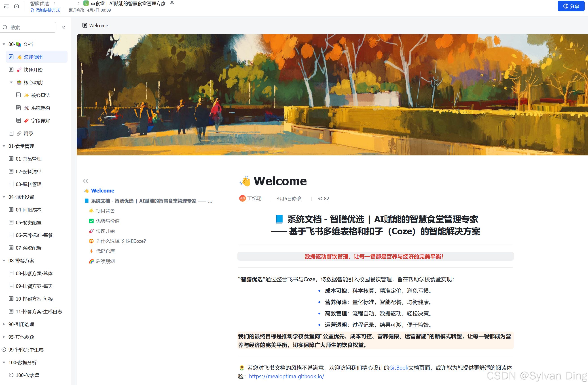
Task: Click the view count eye icon
Action: (320, 199)
